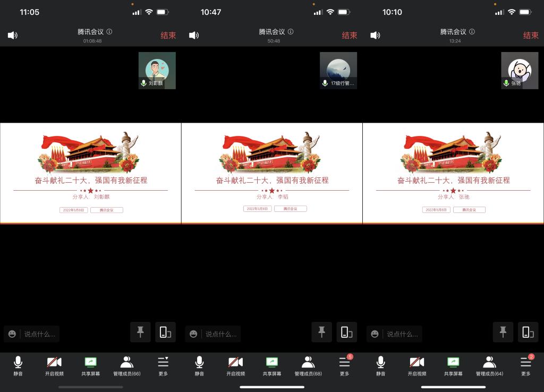This screenshot has width=544, height=392.
Task: Turn on 开启视频 in the 66-member meeting
Action: (x=54, y=366)
